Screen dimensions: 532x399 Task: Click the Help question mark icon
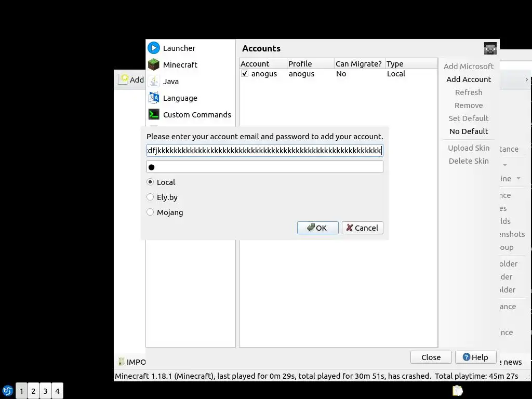[x=467, y=357]
